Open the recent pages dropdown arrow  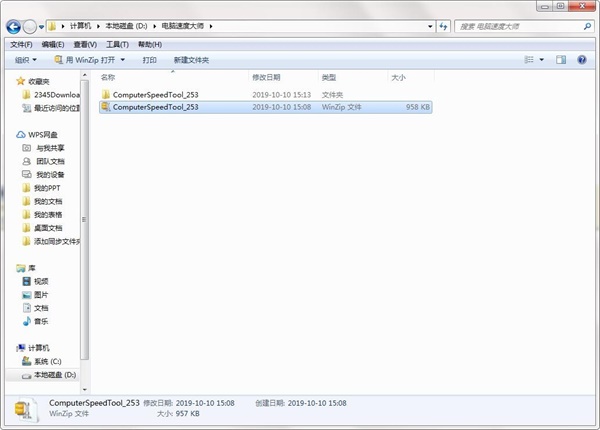click(x=41, y=27)
